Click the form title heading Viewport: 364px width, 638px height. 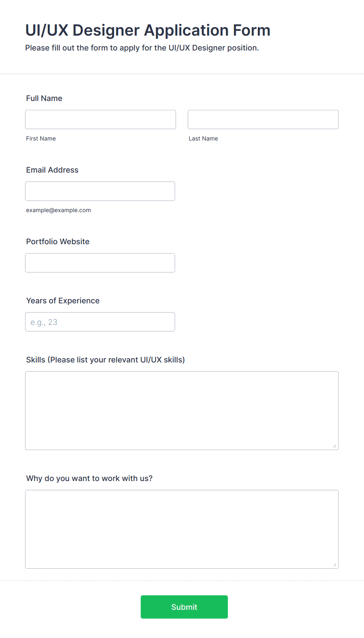(148, 30)
